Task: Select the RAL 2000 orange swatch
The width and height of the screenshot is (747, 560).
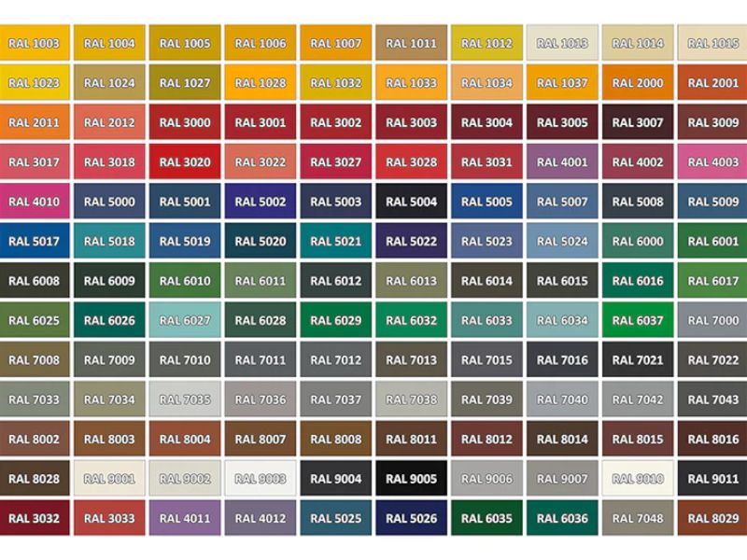Action: point(638,82)
